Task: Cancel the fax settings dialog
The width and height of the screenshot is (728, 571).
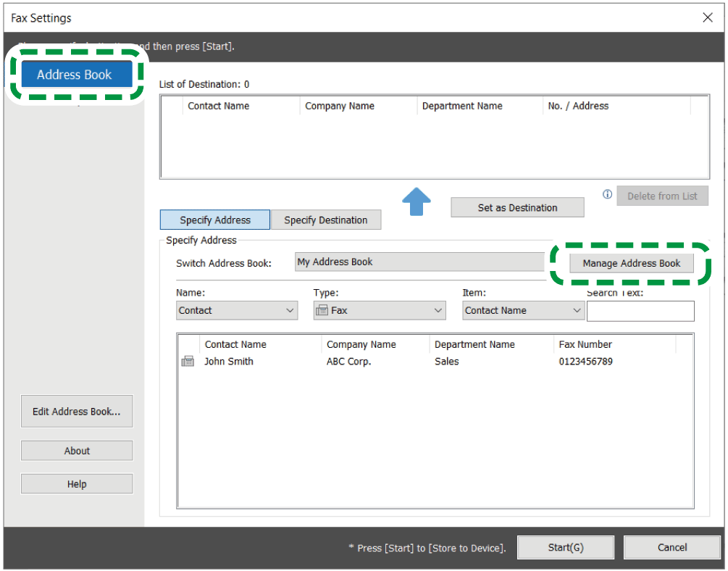Action: click(x=671, y=548)
